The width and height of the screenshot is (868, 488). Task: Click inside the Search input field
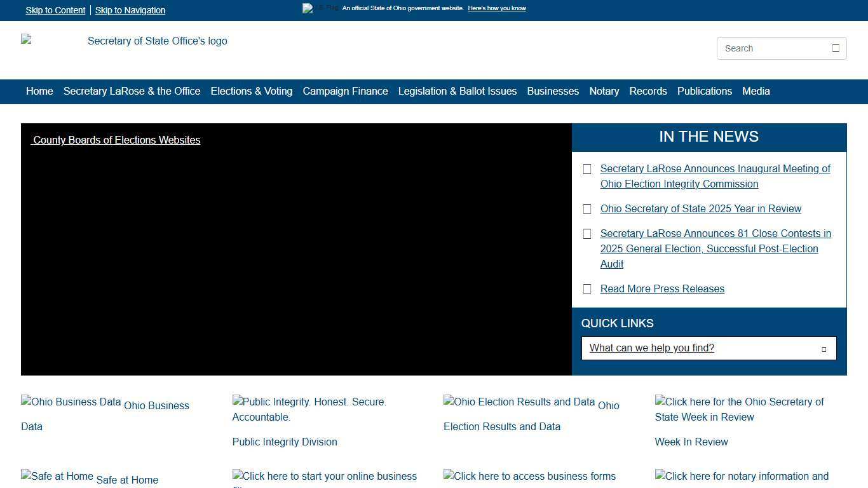coord(769,48)
